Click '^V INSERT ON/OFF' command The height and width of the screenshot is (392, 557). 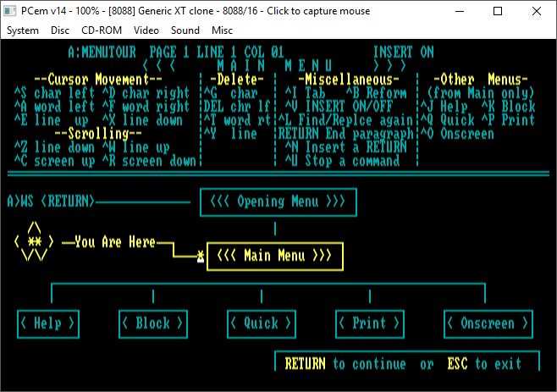(339, 107)
